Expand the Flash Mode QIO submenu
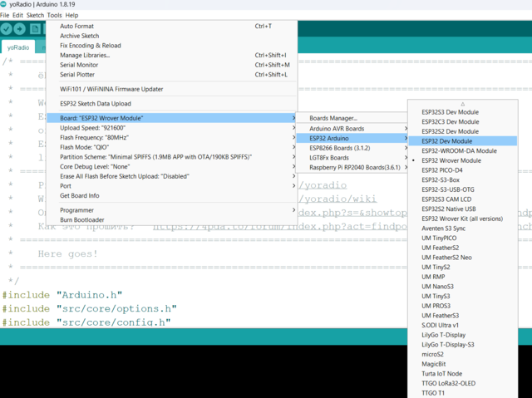This screenshot has height=398, width=532. click(172, 147)
